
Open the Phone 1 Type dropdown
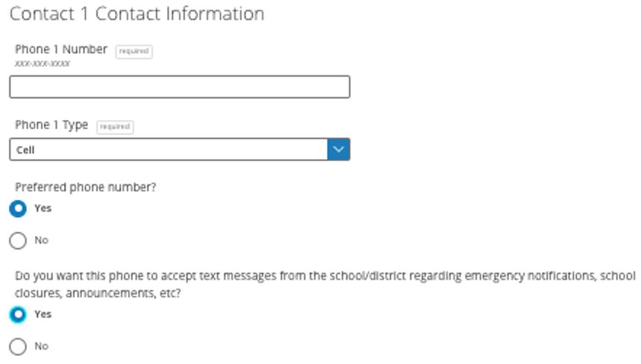click(169, 149)
